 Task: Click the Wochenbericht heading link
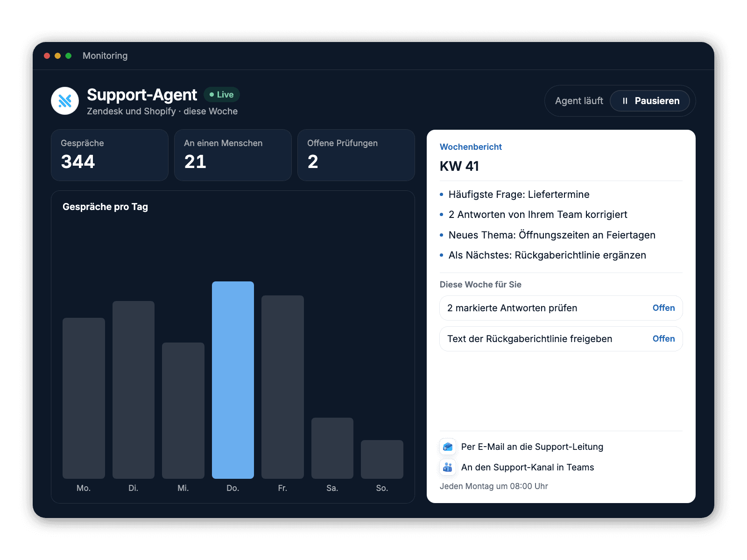(x=471, y=147)
